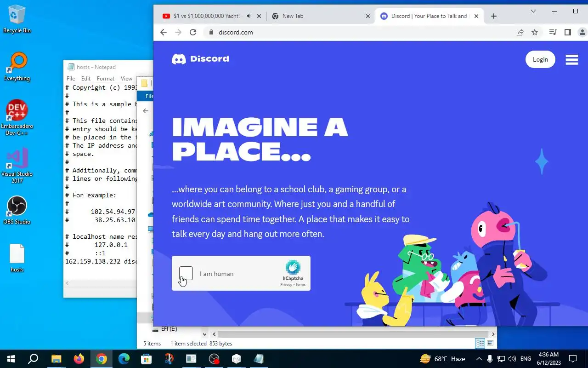Open Notepad Format menu
Image resolution: width=588 pixels, height=368 pixels.
[106, 79]
